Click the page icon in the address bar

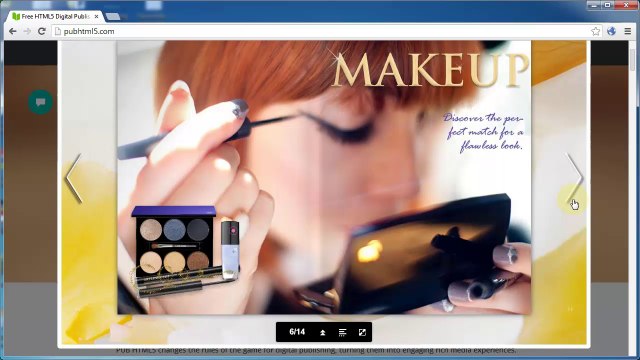coord(58,31)
